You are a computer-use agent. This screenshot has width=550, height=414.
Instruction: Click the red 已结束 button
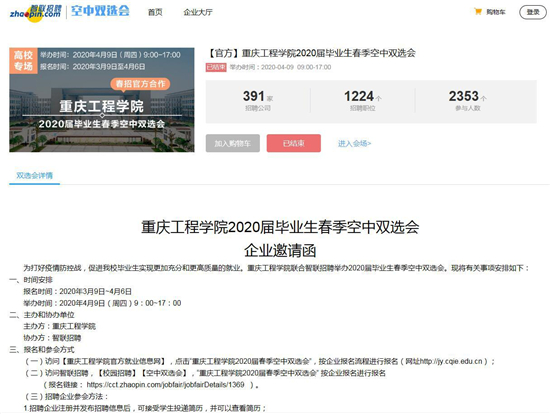294,143
